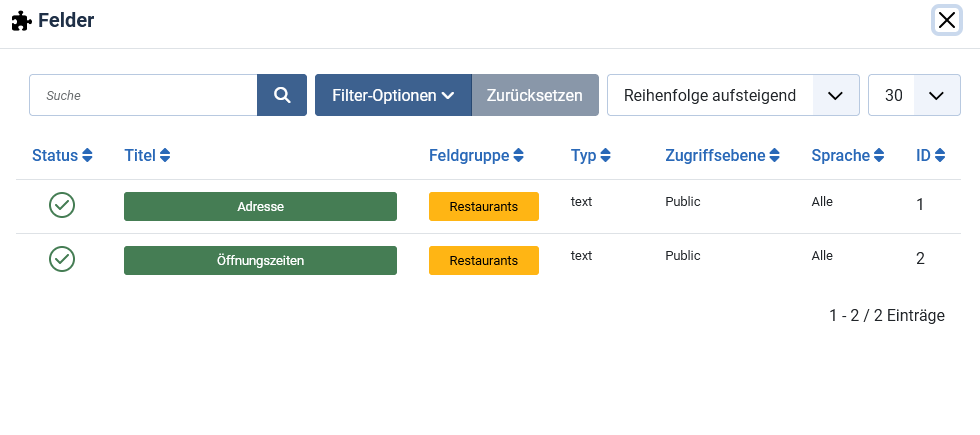The height and width of the screenshot is (435, 980).
Task: Click the Restaurants badge in Öffnungszeiten row
Action: [x=484, y=260]
